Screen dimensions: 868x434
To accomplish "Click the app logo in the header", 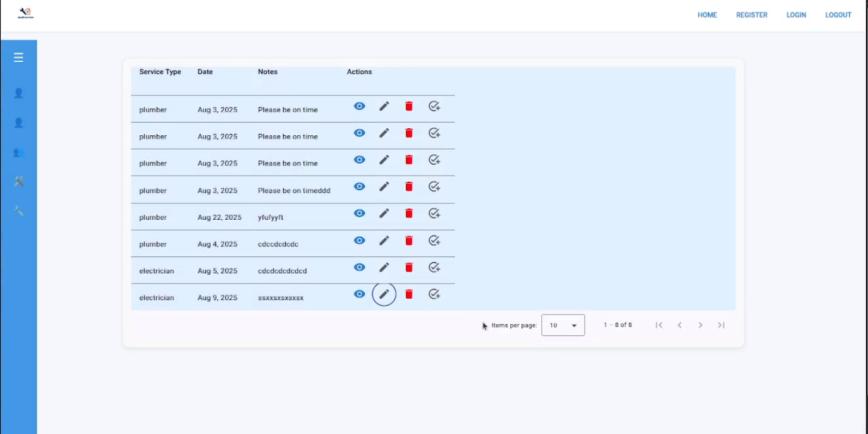I will coord(25,13).
